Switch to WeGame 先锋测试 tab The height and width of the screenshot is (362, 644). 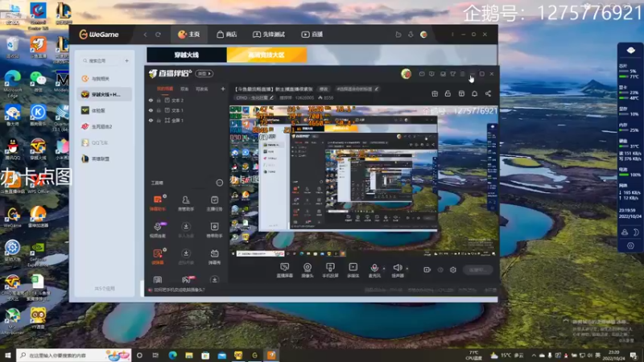(269, 35)
